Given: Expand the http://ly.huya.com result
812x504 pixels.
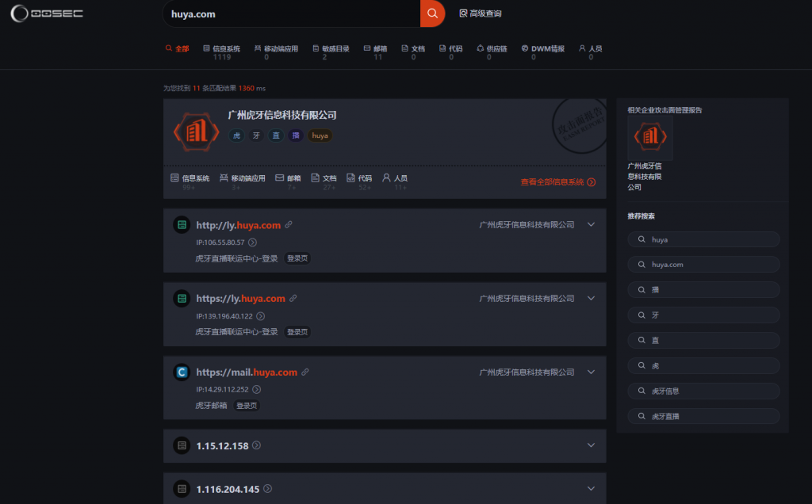Looking at the screenshot, I should pyautogui.click(x=591, y=224).
